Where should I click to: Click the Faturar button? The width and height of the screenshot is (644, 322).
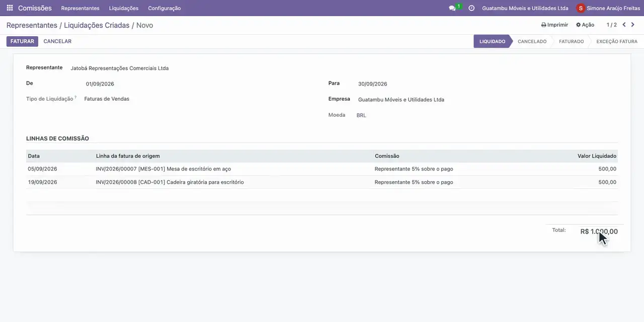click(x=22, y=41)
